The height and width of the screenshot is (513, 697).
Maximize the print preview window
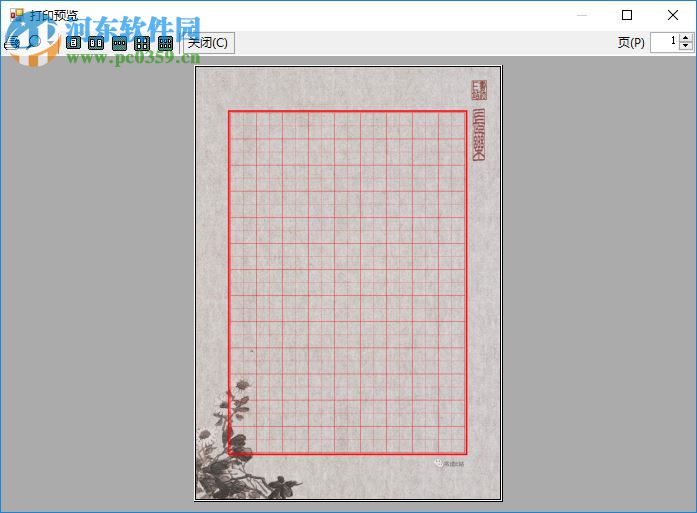(x=627, y=15)
